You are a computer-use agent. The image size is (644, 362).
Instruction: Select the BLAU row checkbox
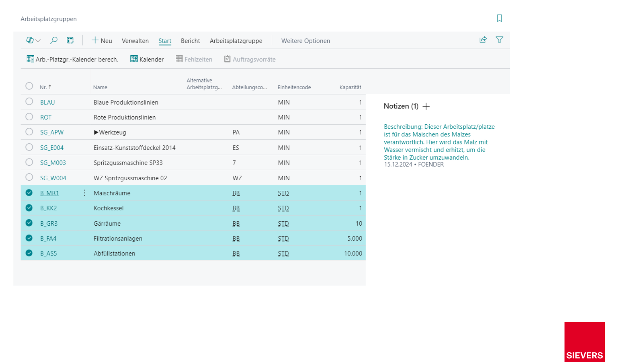pyautogui.click(x=29, y=102)
